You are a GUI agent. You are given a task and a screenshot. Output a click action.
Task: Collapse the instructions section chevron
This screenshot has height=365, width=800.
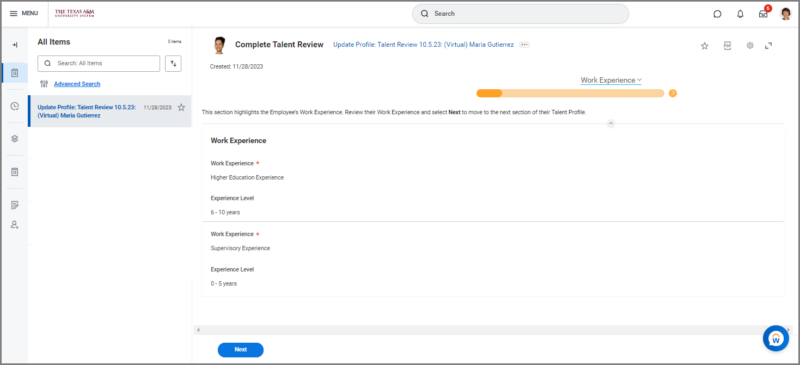pos(611,123)
